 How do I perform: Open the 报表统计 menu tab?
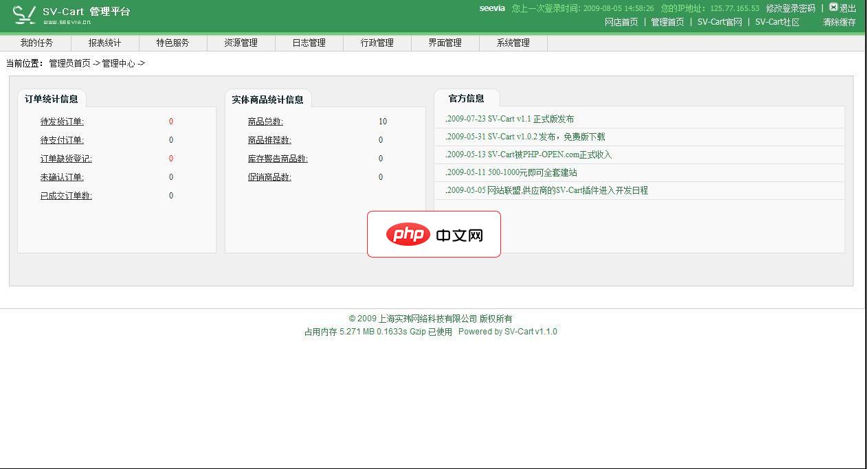point(104,42)
